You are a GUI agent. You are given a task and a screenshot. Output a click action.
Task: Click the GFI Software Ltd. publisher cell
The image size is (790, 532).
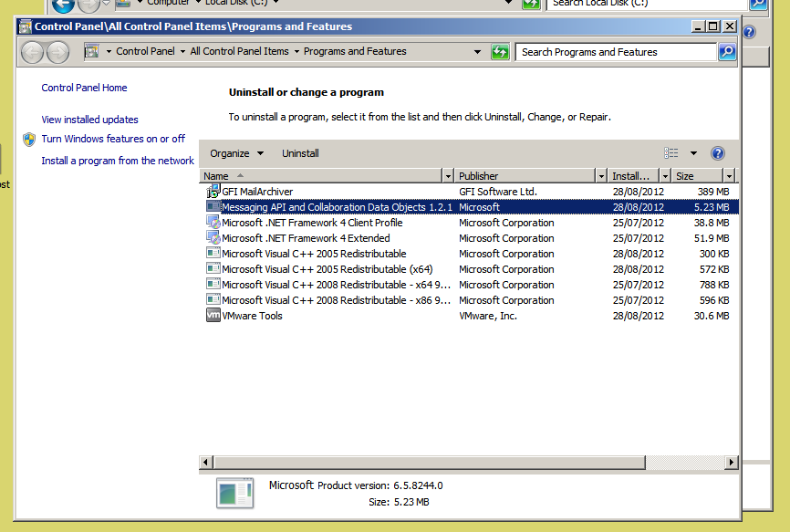[498, 192]
